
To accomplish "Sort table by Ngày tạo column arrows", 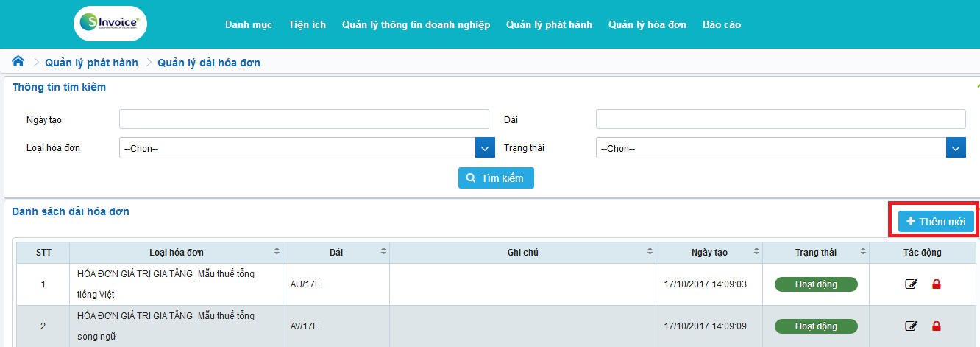I will (x=756, y=252).
